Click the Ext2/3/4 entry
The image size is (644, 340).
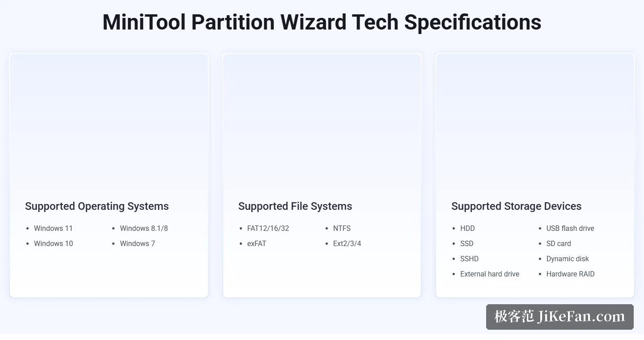click(347, 243)
